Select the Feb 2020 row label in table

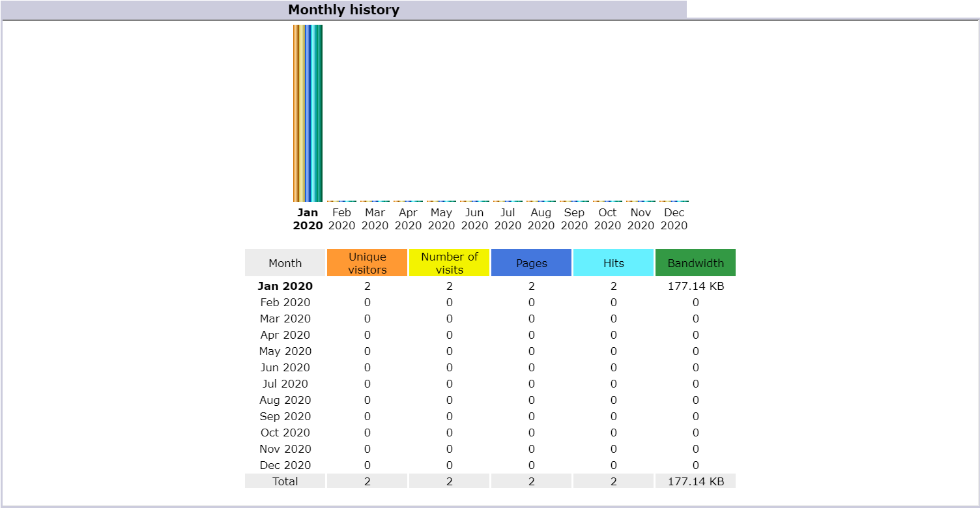[x=285, y=302]
